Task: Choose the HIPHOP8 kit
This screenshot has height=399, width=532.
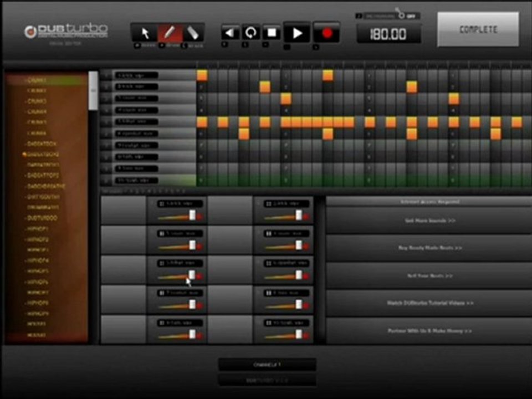Action: (x=38, y=303)
